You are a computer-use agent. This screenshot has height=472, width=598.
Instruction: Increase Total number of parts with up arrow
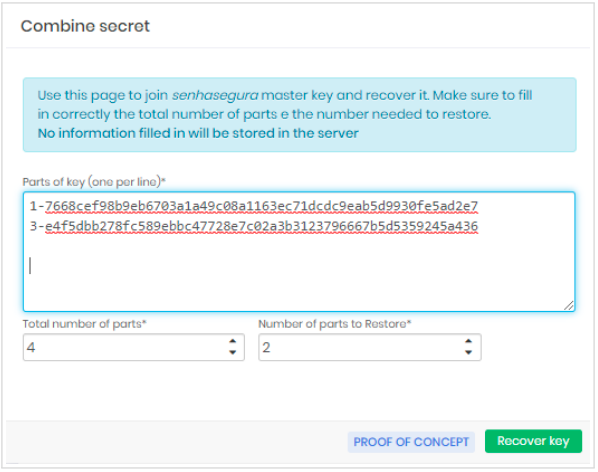point(232,341)
